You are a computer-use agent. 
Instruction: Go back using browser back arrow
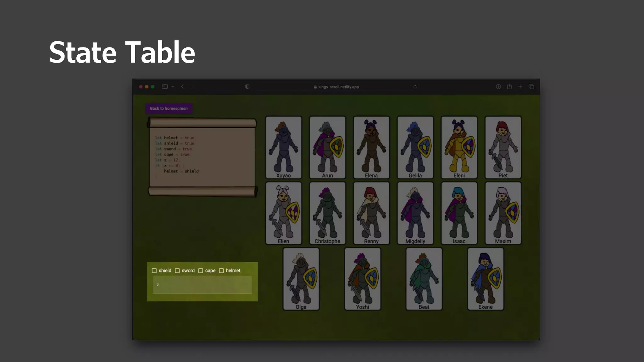click(x=182, y=87)
